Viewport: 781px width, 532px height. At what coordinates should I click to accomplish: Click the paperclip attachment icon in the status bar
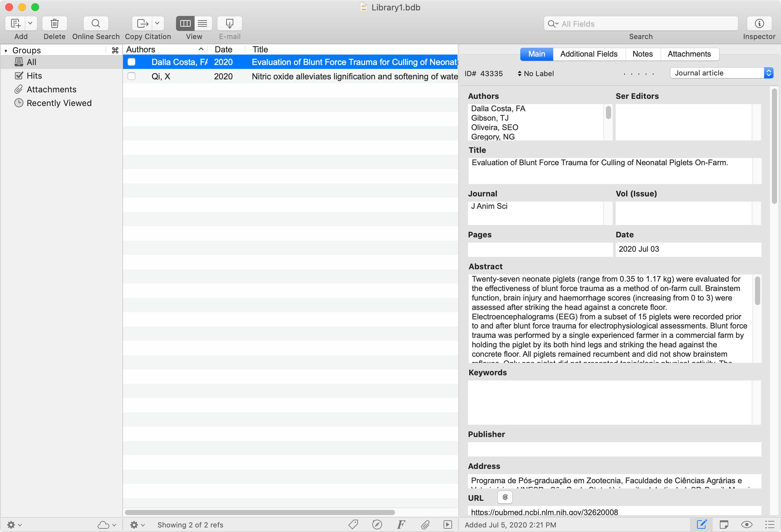pos(425,525)
